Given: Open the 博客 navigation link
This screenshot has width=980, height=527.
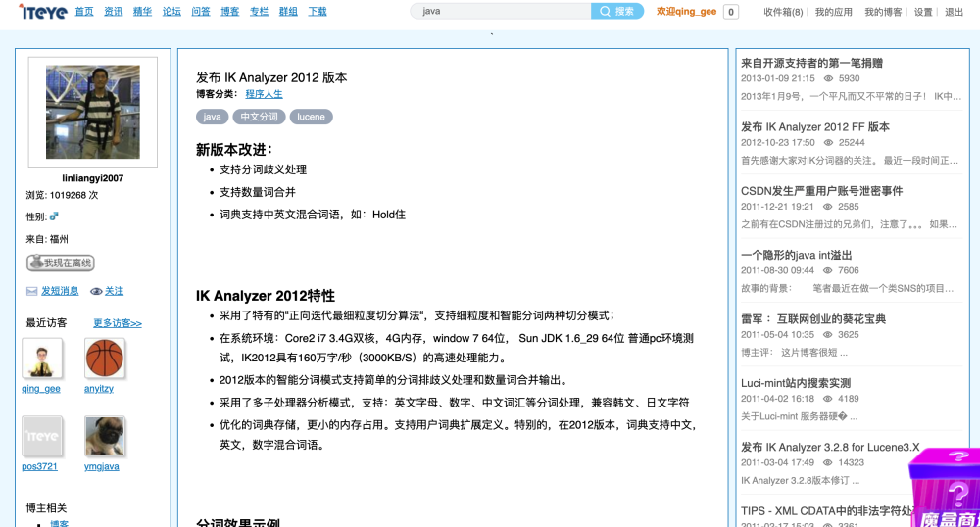Looking at the screenshot, I should (229, 12).
